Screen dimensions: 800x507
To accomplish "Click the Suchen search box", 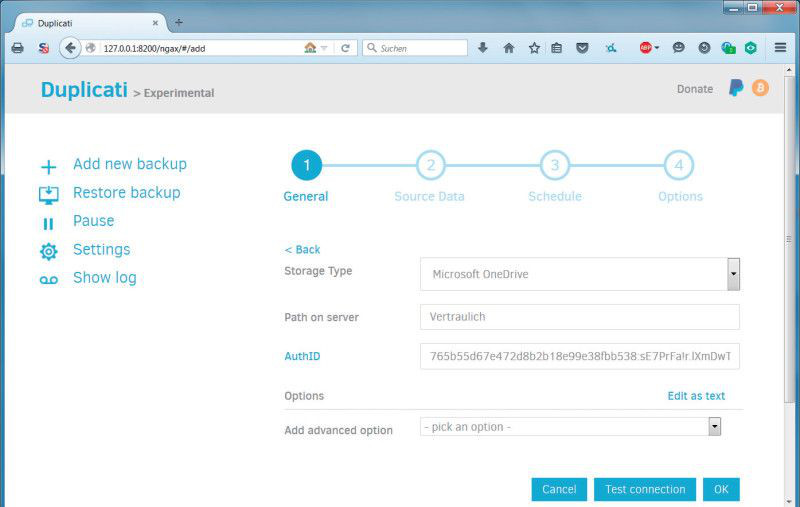I will (x=415, y=48).
